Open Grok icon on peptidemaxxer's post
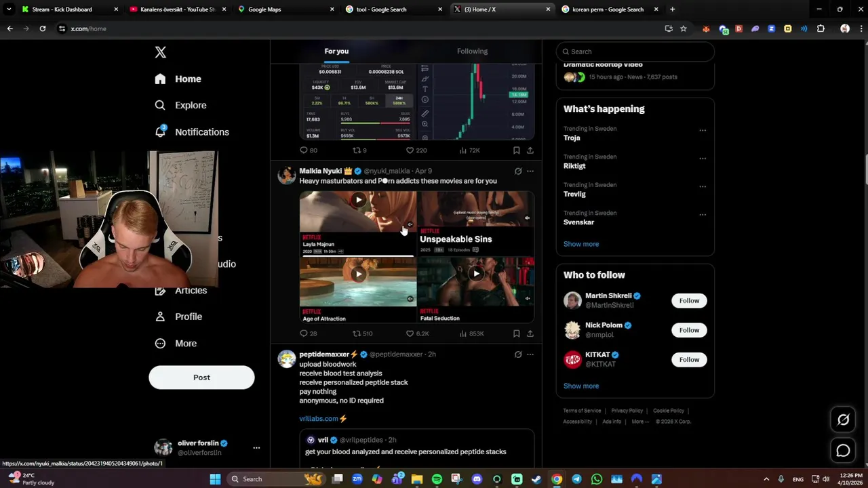The height and width of the screenshot is (488, 868). (x=518, y=354)
